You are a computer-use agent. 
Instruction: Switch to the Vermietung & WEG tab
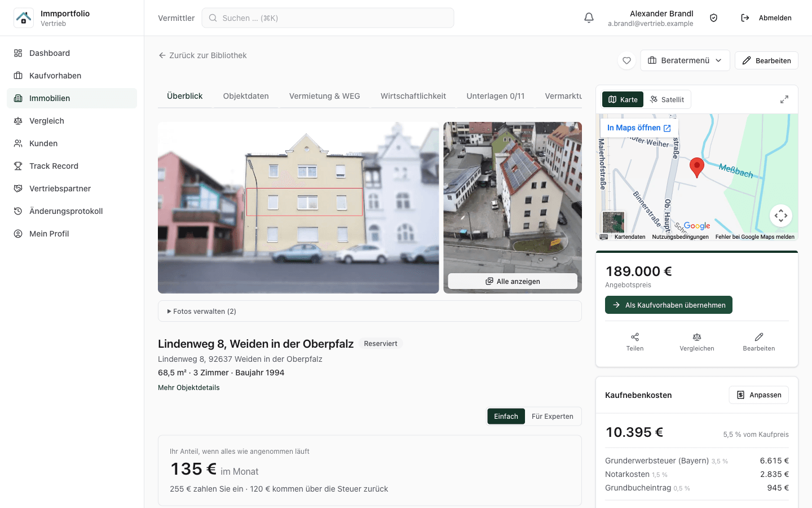pyautogui.click(x=325, y=96)
